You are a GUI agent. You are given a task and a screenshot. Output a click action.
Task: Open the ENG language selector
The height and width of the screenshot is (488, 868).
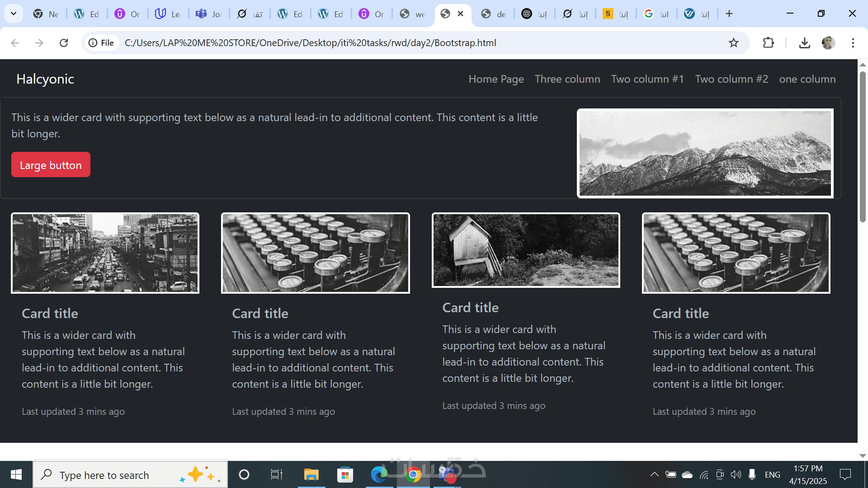(x=772, y=474)
